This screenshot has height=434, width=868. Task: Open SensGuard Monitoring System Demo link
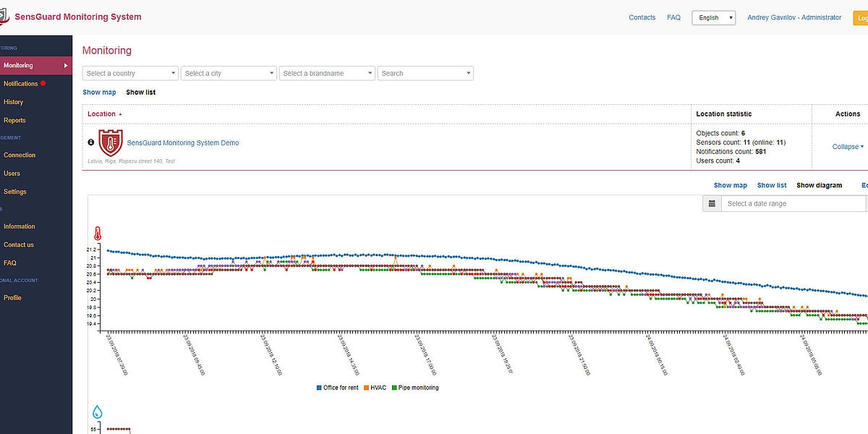pyautogui.click(x=183, y=143)
